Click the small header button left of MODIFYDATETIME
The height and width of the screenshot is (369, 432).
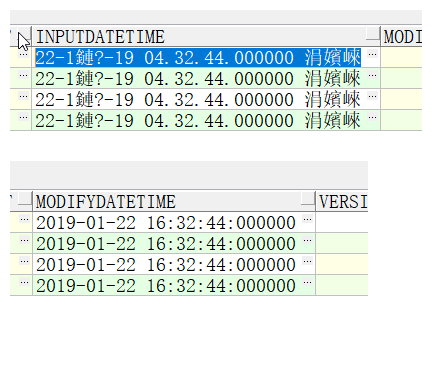coord(25,199)
